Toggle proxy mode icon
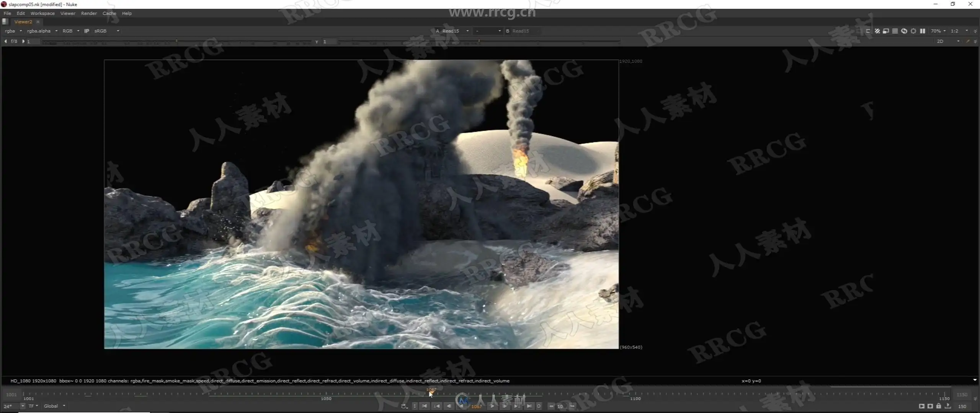Viewport: 980px width, 413px height. tap(886, 31)
